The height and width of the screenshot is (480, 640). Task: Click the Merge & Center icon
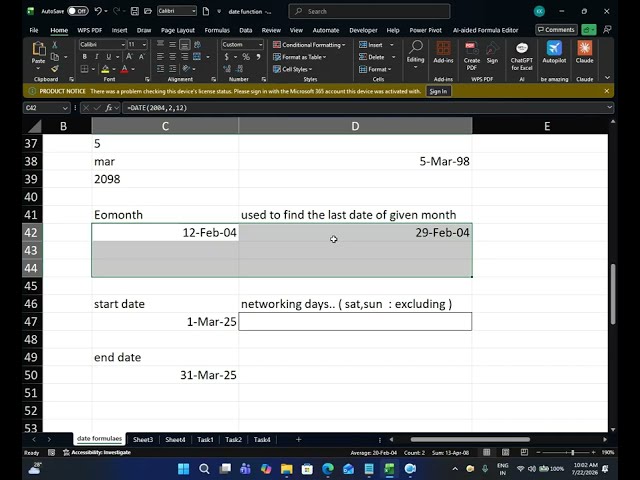pyautogui.click(x=197, y=57)
